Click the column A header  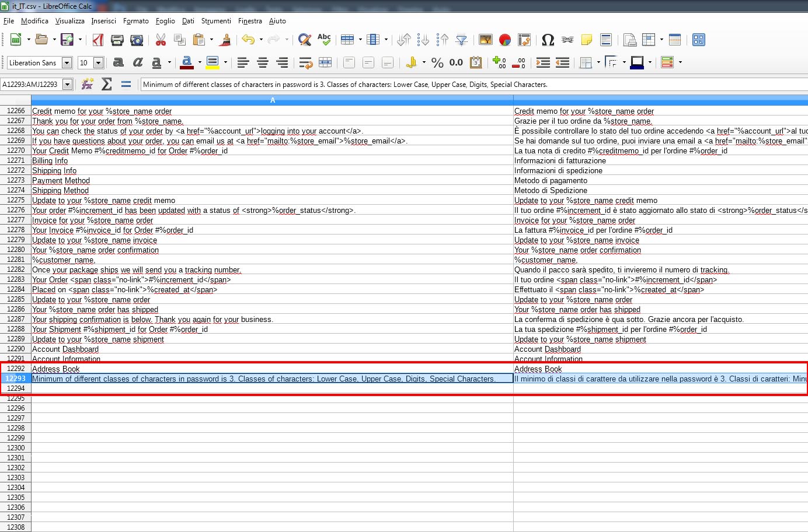click(x=272, y=100)
